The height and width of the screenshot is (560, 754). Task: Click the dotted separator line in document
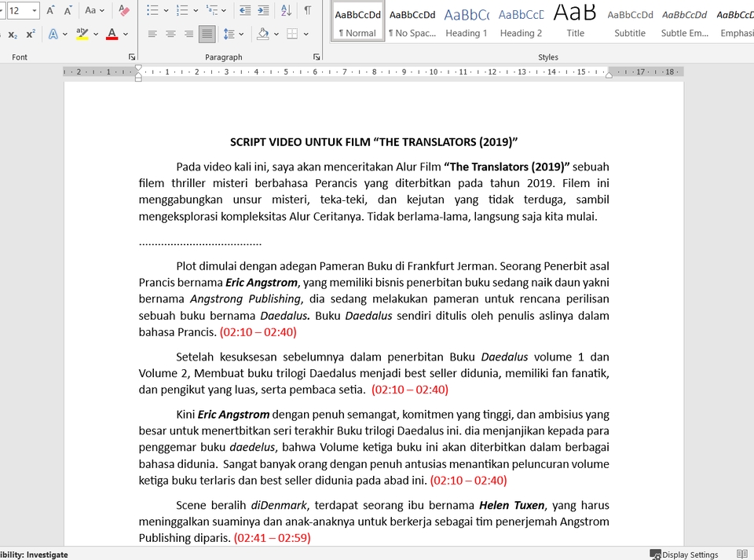[200, 243]
